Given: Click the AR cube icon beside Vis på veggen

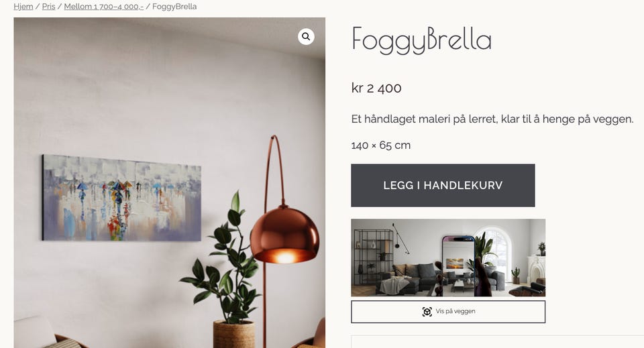Looking at the screenshot, I should (427, 312).
